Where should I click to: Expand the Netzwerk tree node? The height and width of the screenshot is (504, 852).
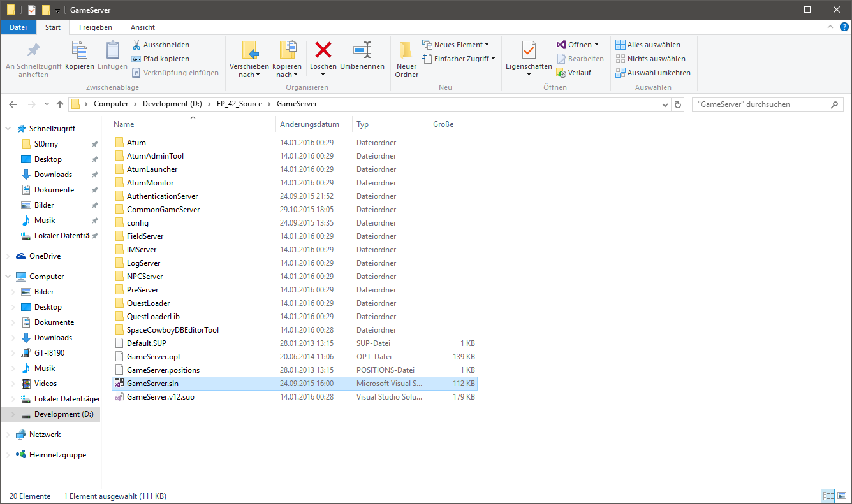8,435
